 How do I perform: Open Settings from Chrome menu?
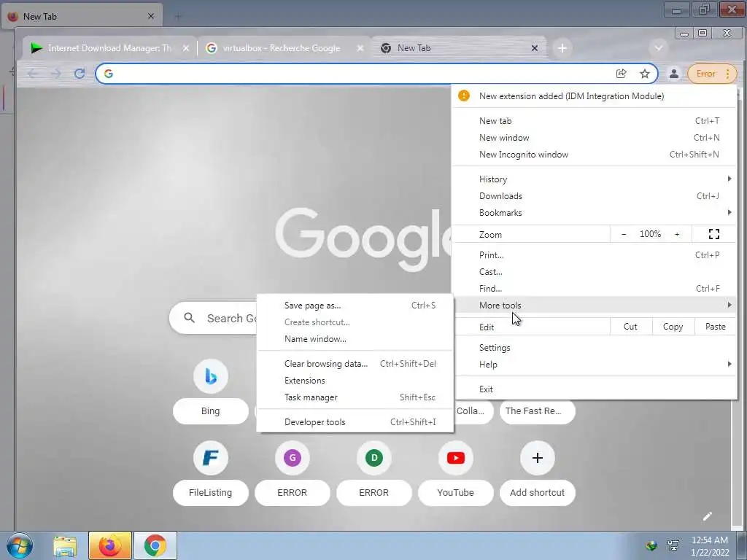[x=594, y=347]
